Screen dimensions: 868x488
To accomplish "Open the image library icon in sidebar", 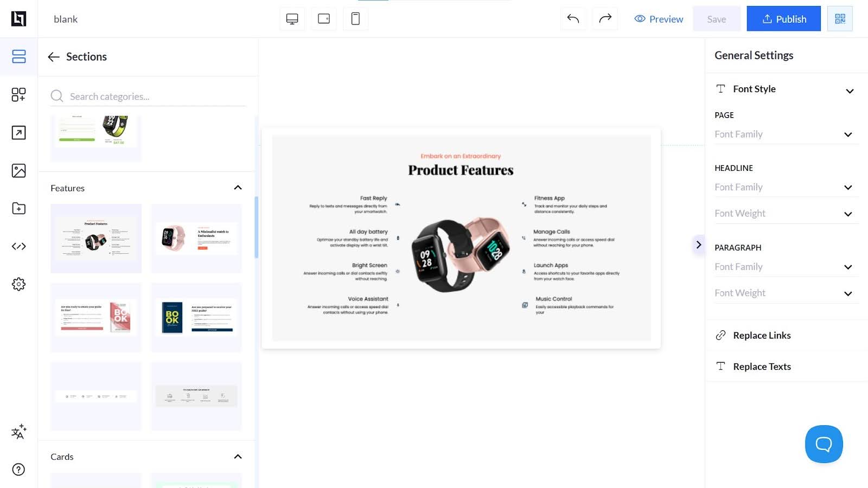I will 18,170.
